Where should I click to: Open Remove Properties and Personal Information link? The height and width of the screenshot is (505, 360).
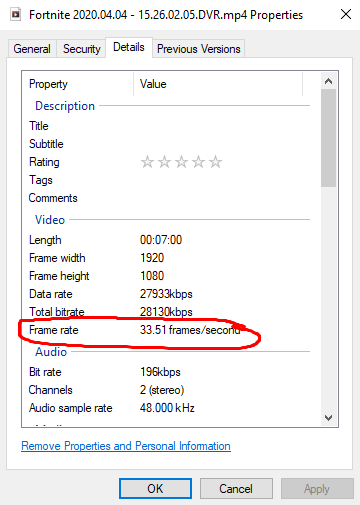point(126,446)
